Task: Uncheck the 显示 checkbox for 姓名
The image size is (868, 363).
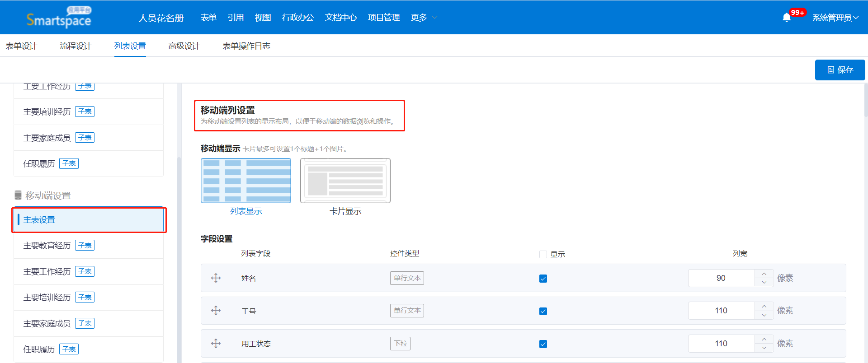Action: (x=543, y=279)
